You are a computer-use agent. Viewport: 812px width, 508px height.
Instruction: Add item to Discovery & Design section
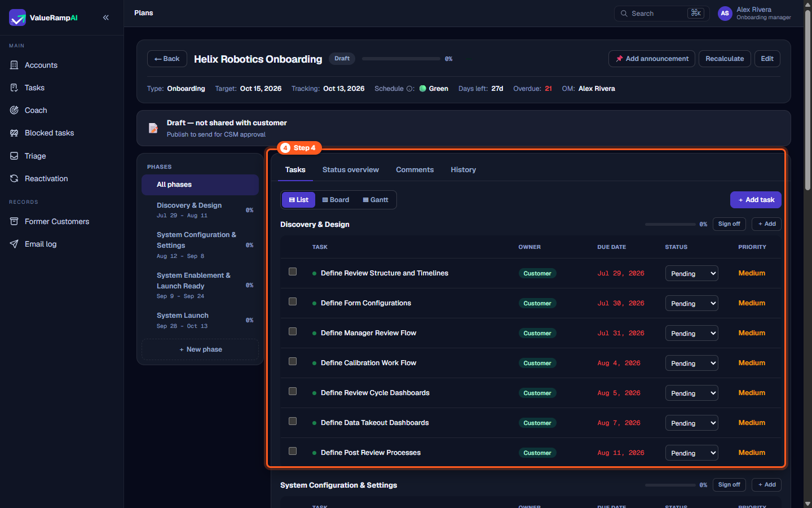pos(767,224)
